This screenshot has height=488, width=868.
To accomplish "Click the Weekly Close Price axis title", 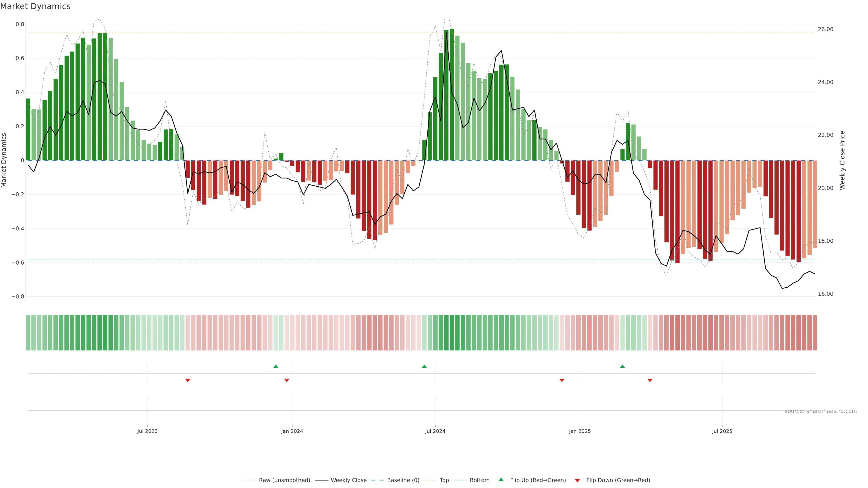I will click(842, 160).
